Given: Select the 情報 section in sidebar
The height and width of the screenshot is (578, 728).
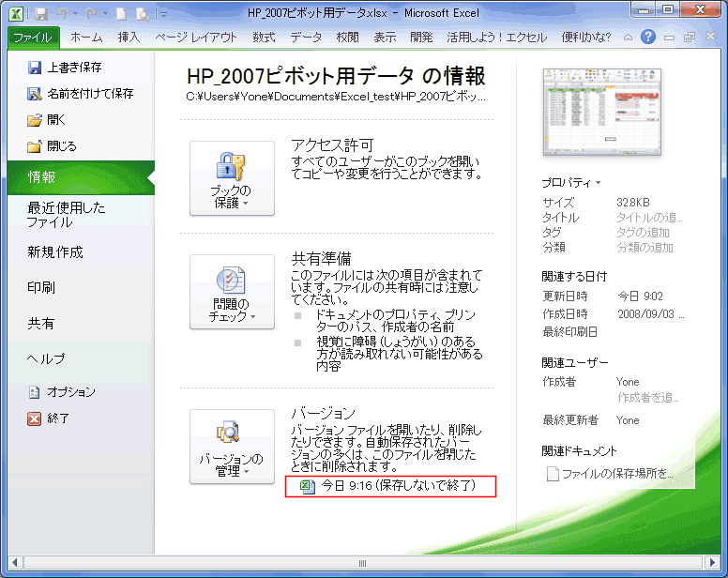Looking at the screenshot, I should [x=81, y=177].
